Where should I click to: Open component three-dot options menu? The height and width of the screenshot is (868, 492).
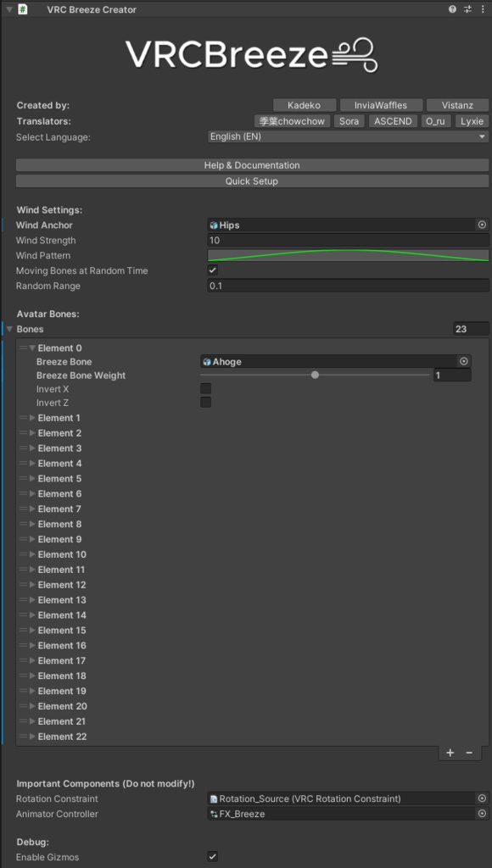tap(482, 9)
